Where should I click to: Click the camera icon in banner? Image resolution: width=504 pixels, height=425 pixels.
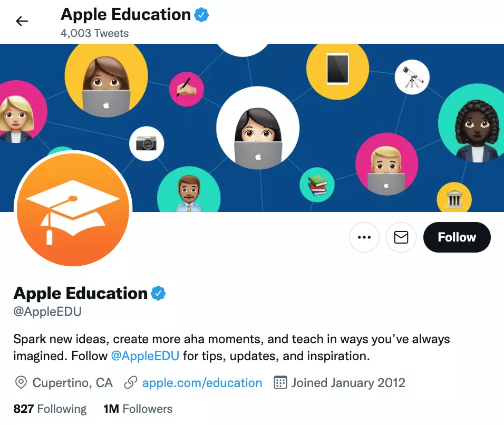click(146, 143)
